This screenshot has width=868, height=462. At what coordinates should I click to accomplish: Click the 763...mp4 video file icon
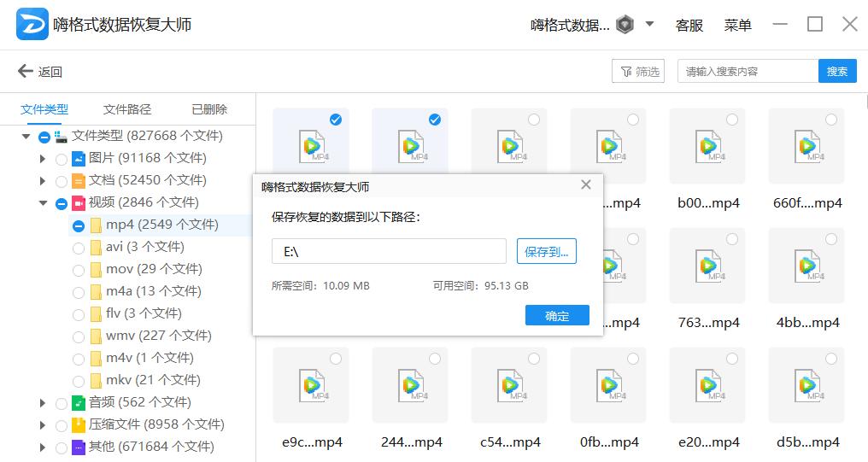point(708,266)
